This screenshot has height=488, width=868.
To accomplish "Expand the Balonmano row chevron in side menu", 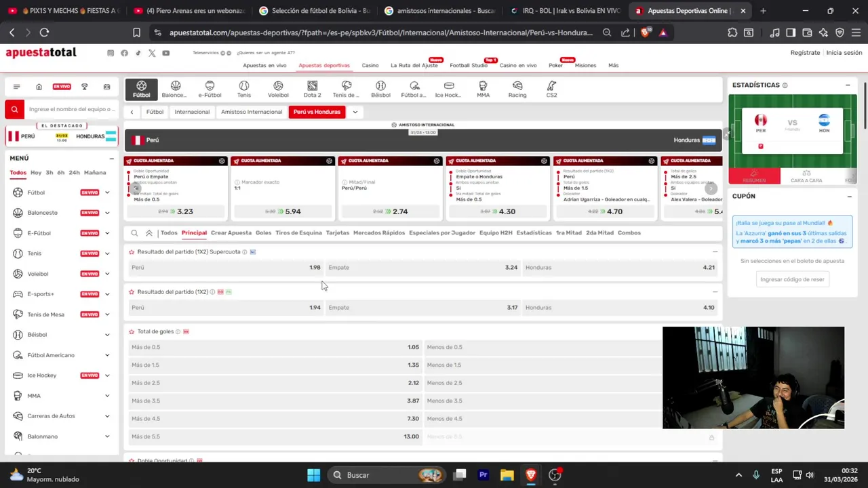I will coord(107,436).
